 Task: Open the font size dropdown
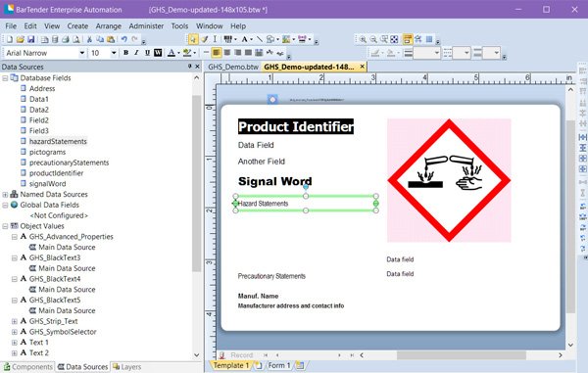click(114, 53)
